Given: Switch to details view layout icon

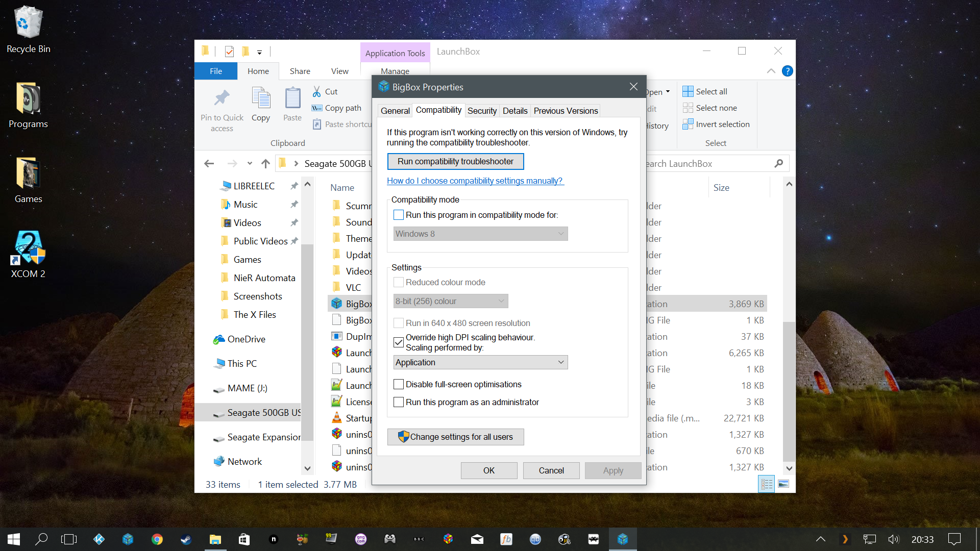Looking at the screenshot, I should 767,484.
